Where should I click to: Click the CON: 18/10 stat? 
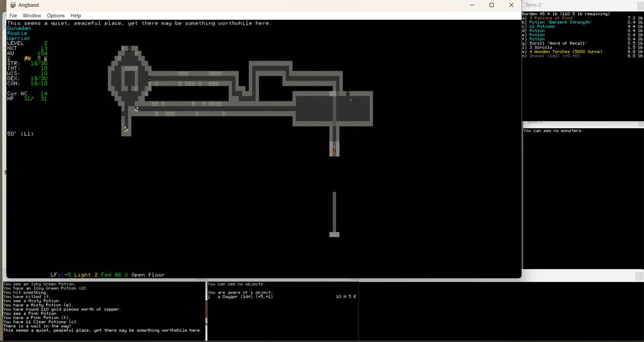[27, 83]
